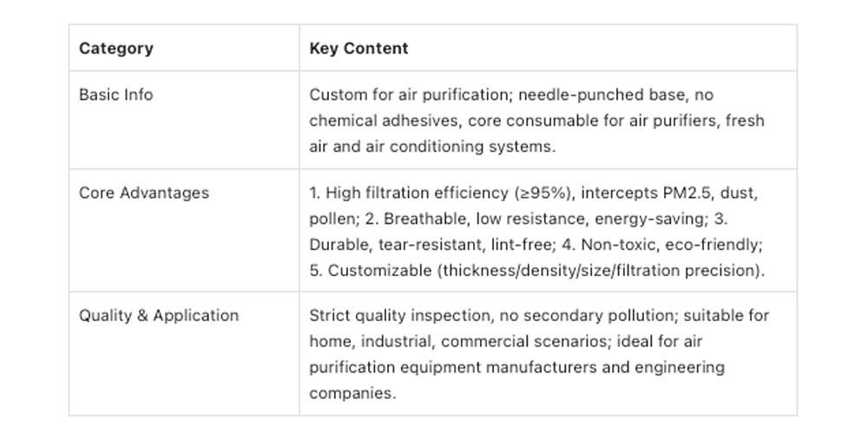Click the Category column header

click(184, 48)
